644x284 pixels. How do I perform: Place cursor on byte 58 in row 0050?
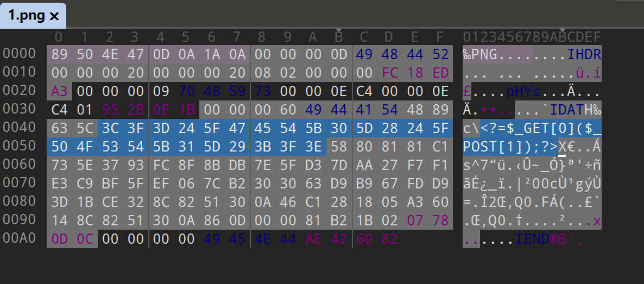pyautogui.click(x=339, y=147)
